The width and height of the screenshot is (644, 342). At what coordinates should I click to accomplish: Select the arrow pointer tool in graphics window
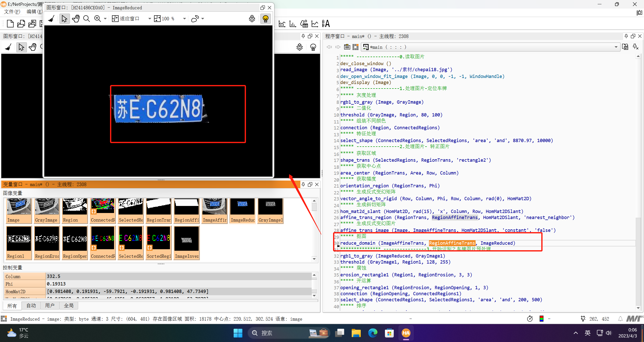[64, 18]
